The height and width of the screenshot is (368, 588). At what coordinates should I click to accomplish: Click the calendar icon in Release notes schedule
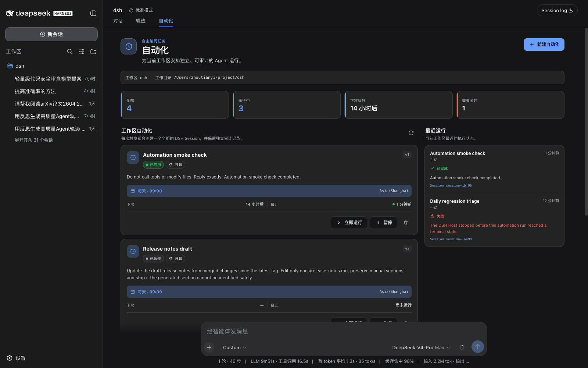click(133, 292)
